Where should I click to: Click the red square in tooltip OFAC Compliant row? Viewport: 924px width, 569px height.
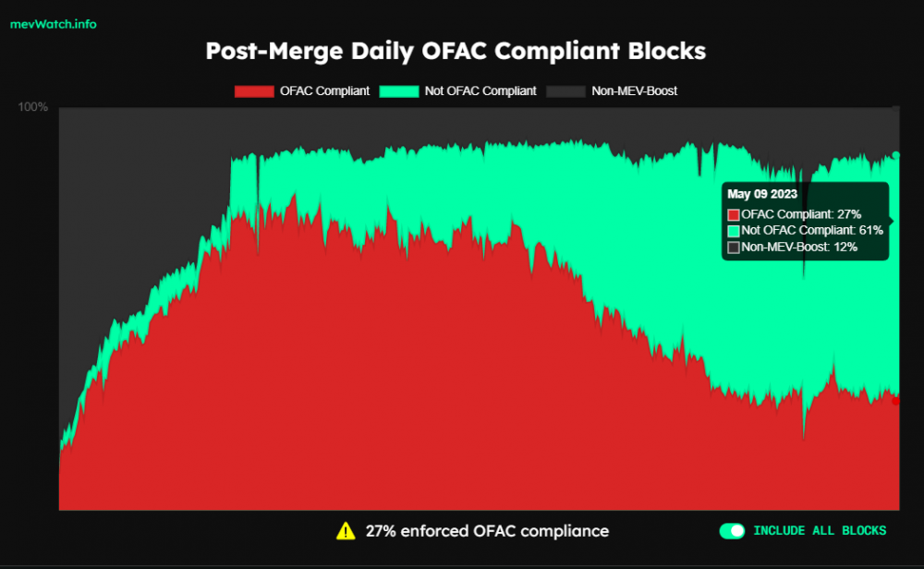point(734,215)
